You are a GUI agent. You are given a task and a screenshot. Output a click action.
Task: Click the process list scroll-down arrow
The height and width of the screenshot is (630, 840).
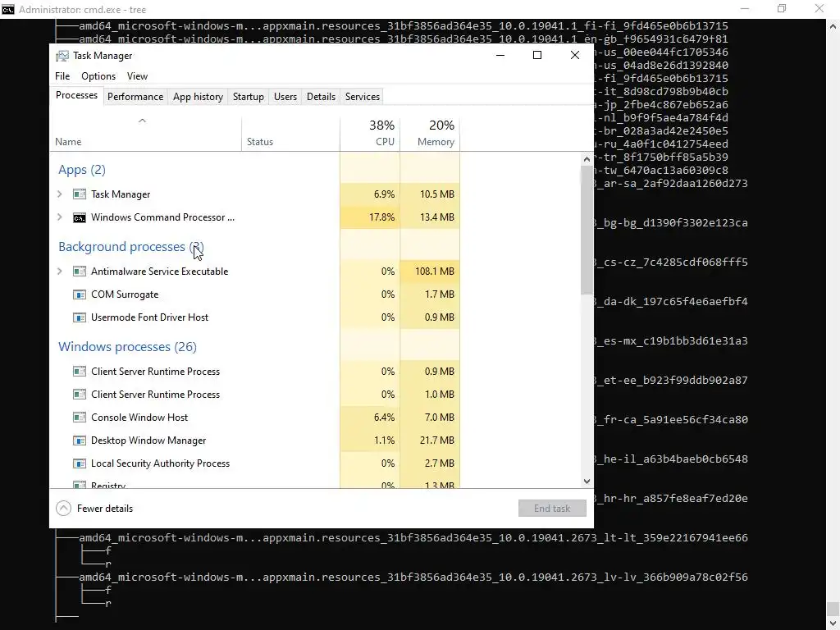coord(587,481)
